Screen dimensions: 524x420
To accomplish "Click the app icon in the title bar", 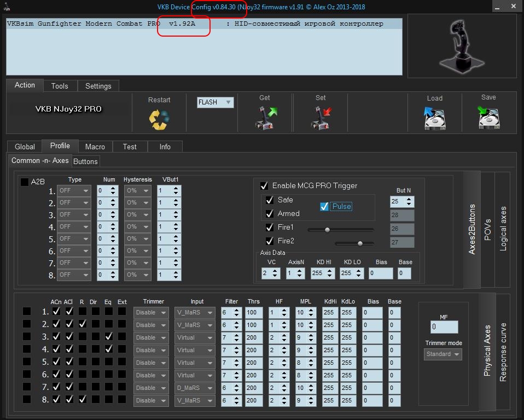I will [x=7, y=7].
